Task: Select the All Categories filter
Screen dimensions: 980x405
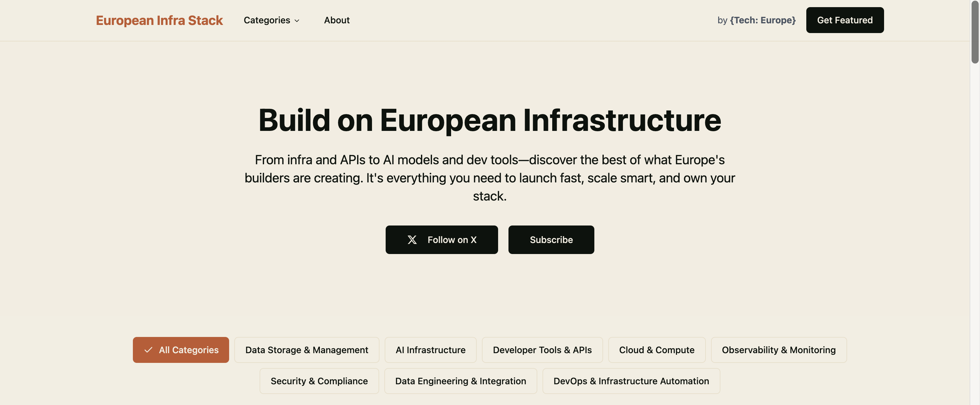Action: 181,350
